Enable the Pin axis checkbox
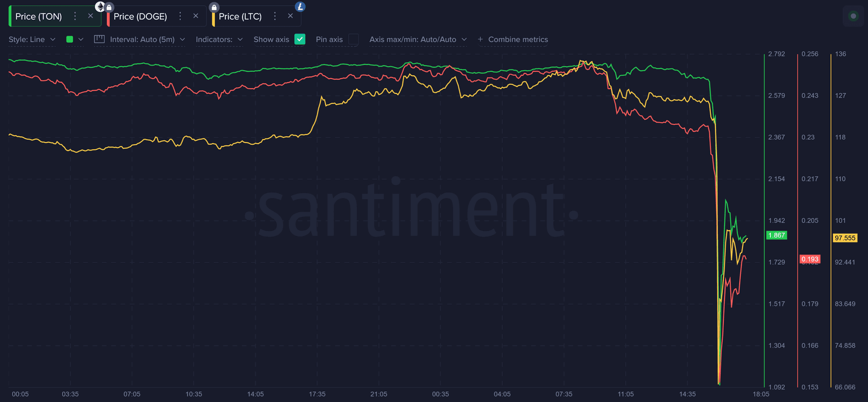The image size is (868, 402). pyautogui.click(x=353, y=39)
